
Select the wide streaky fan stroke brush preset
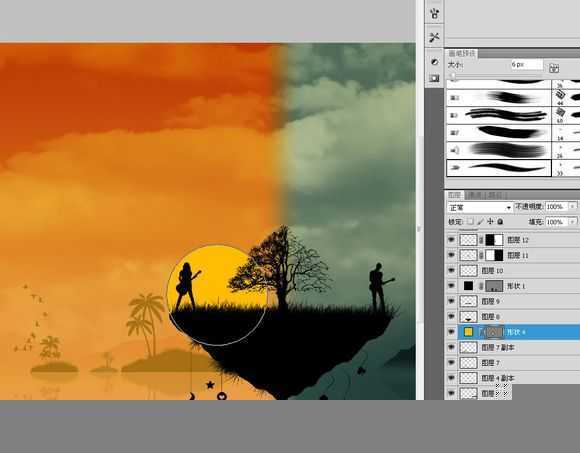click(x=499, y=150)
